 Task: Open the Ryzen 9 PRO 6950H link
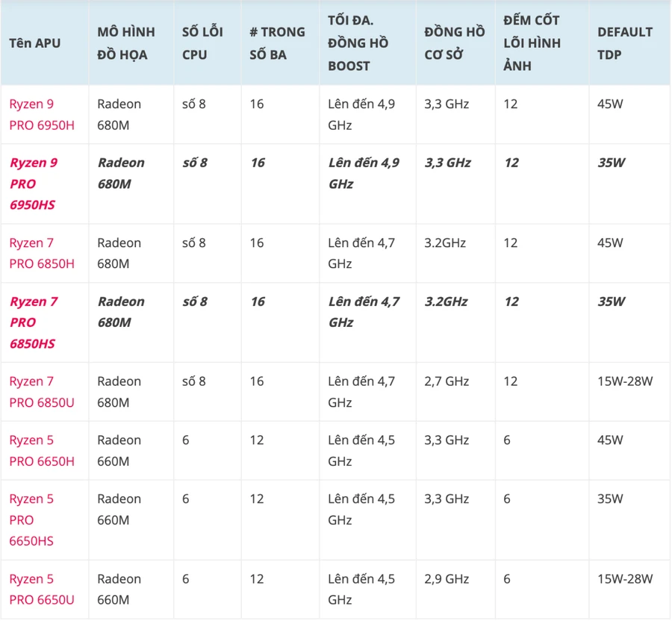pyautogui.click(x=42, y=114)
